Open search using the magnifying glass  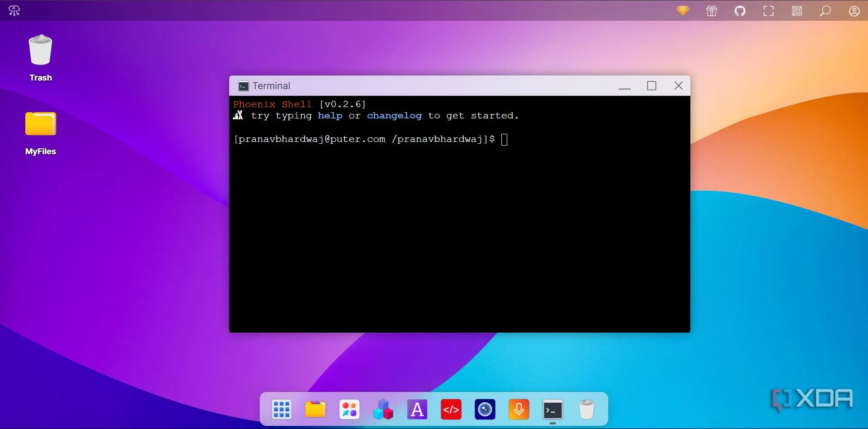pos(826,11)
